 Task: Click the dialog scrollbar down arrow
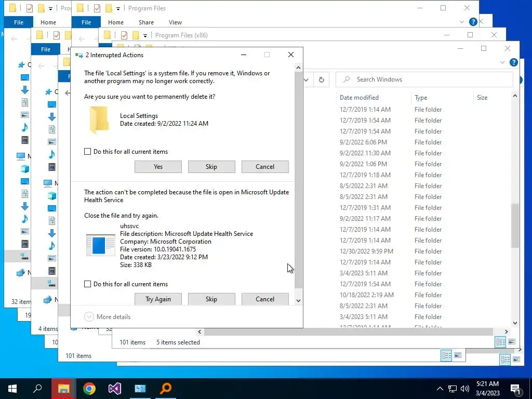[298, 301]
